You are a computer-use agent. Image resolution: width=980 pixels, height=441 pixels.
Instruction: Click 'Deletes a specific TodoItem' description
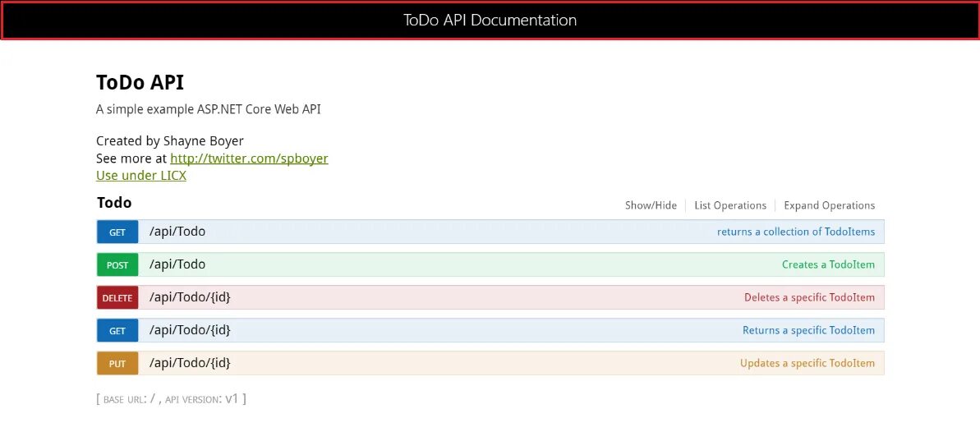(x=809, y=298)
